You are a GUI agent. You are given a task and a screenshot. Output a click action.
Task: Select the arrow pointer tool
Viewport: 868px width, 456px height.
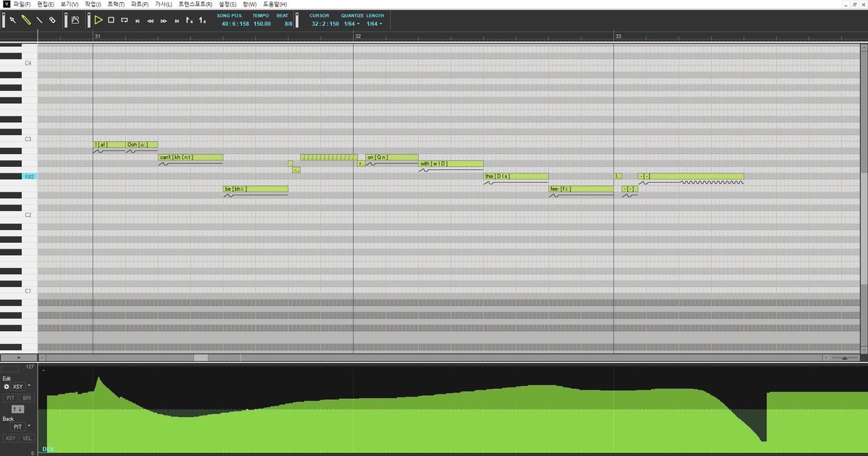click(12, 20)
